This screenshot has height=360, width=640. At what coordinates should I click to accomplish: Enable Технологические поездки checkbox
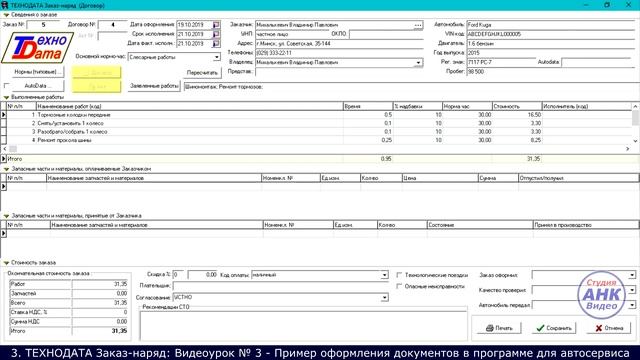(399, 275)
